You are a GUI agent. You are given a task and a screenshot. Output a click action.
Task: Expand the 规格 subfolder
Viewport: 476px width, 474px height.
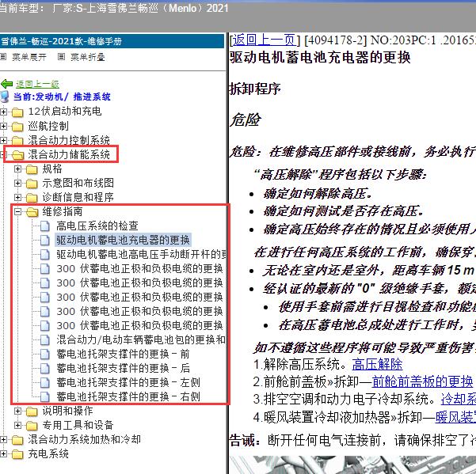(x=17, y=169)
